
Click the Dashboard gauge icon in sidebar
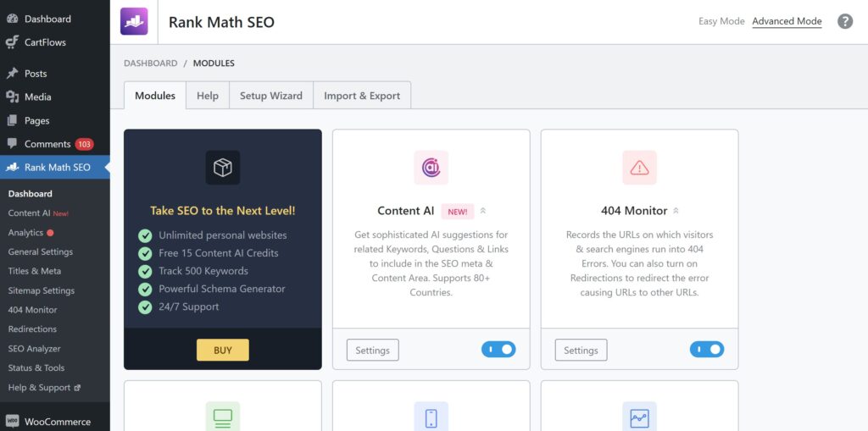coord(12,19)
